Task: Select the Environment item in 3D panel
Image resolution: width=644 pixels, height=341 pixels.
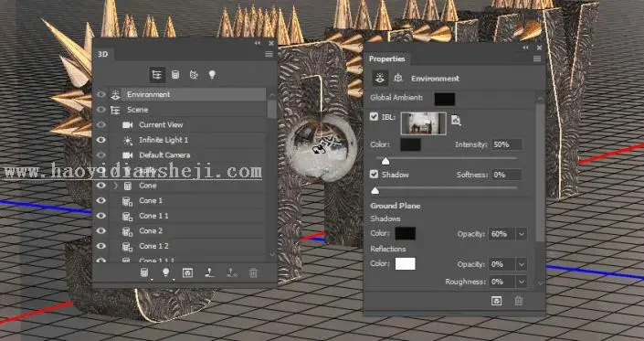Action: click(187, 94)
